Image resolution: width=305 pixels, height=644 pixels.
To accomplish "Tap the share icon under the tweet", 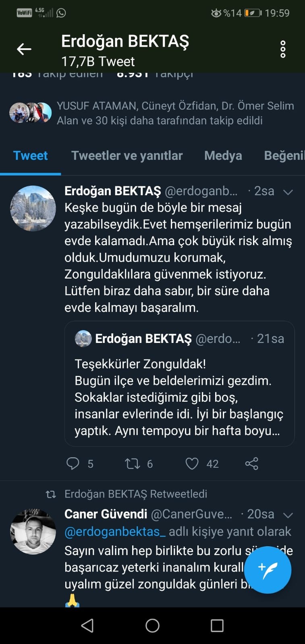I will (x=252, y=464).
